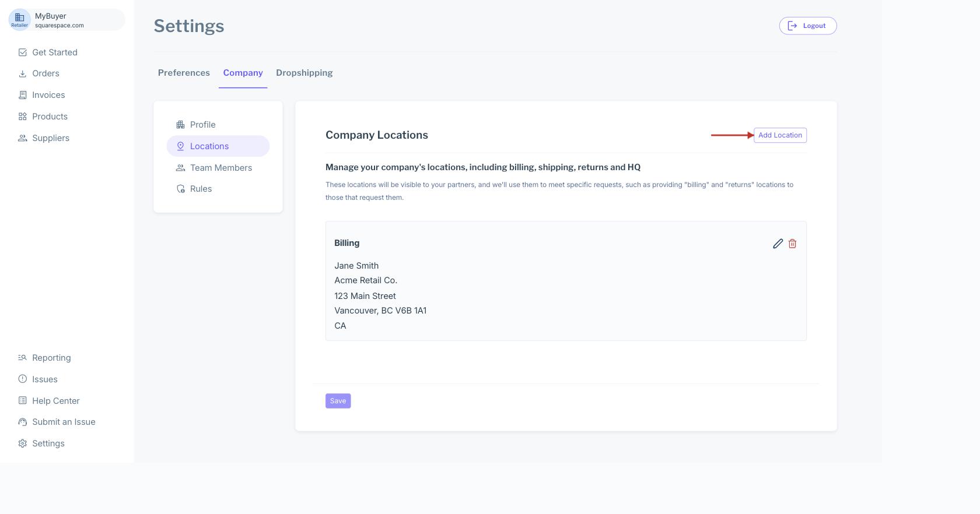The image size is (980, 514).
Task: Click the Add Location button
Action: [x=780, y=135]
